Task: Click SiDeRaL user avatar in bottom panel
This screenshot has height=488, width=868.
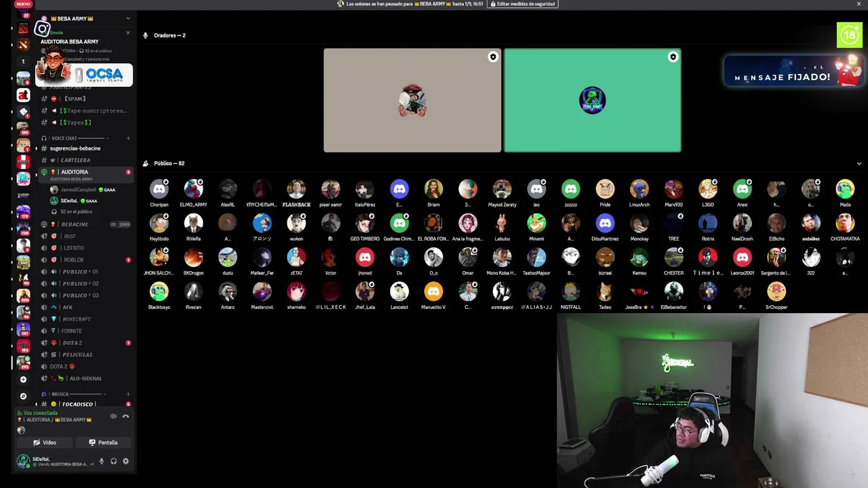Action: tap(24, 461)
